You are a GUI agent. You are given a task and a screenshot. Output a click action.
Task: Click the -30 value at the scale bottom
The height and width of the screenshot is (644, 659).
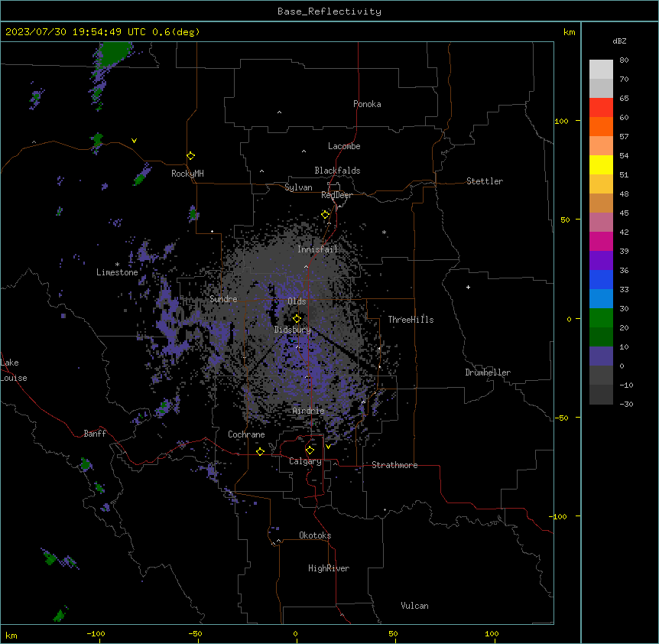[x=626, y=404]
